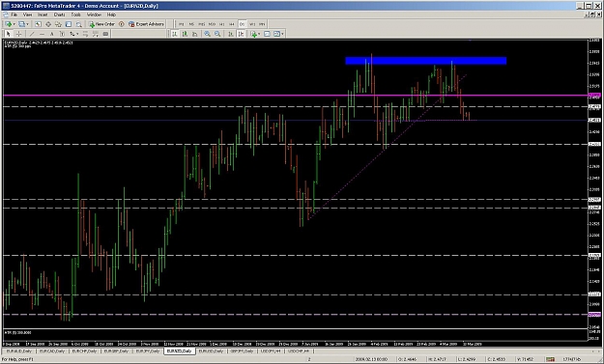This screenshot has width=604, height=364.
Task: Expand the Templates dropdown arrow
Action: click(x=282, y=34)
